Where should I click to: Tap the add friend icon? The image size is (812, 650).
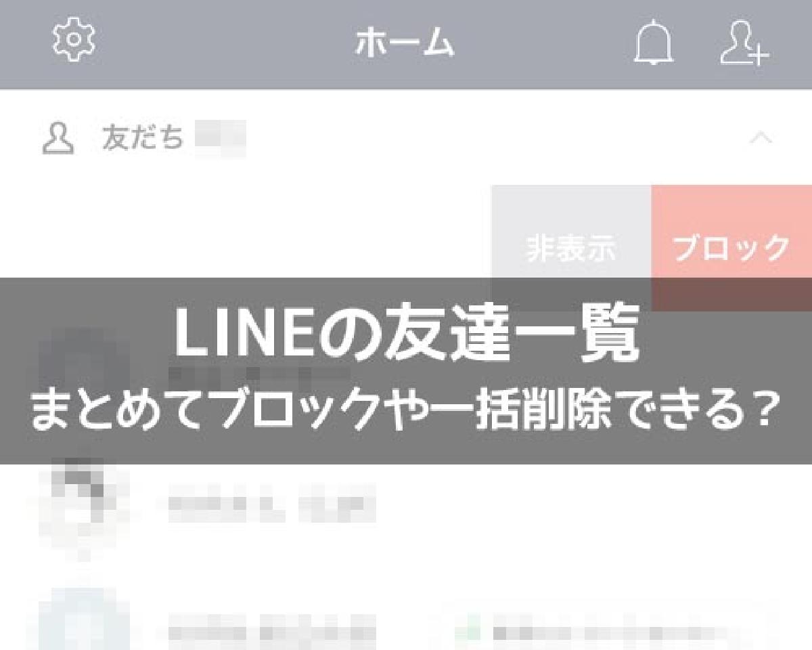click(x=744, y=44)
